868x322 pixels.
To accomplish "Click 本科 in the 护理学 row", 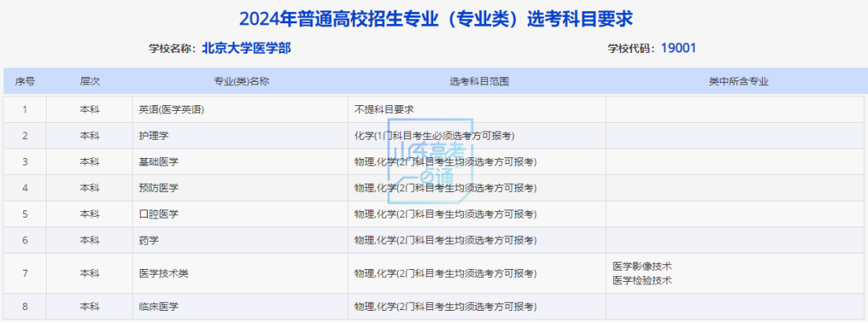I will [x=90, y=136].
